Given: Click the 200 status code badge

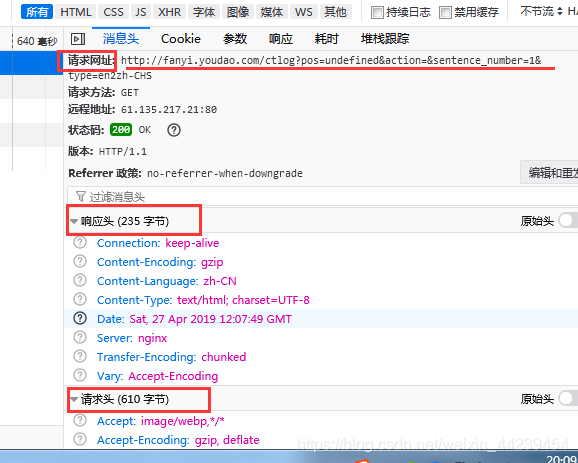Looking at the screenshot, I should tap(121, 130).
